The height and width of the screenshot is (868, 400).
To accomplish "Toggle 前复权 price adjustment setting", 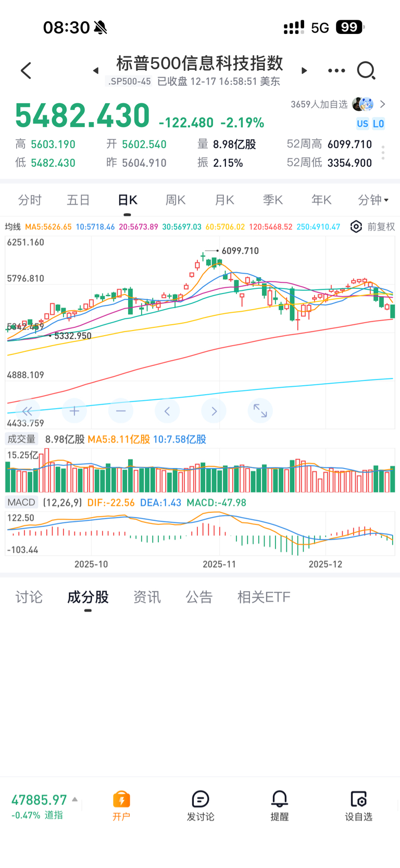I will (381, 227).
